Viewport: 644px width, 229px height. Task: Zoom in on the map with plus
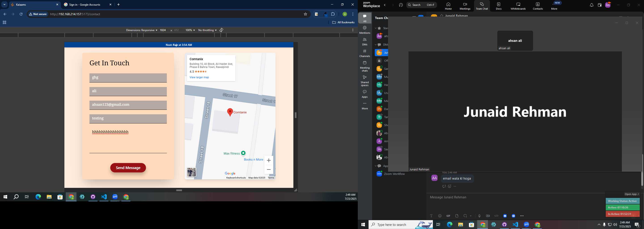pyautogui.click(x=269, y=160)
